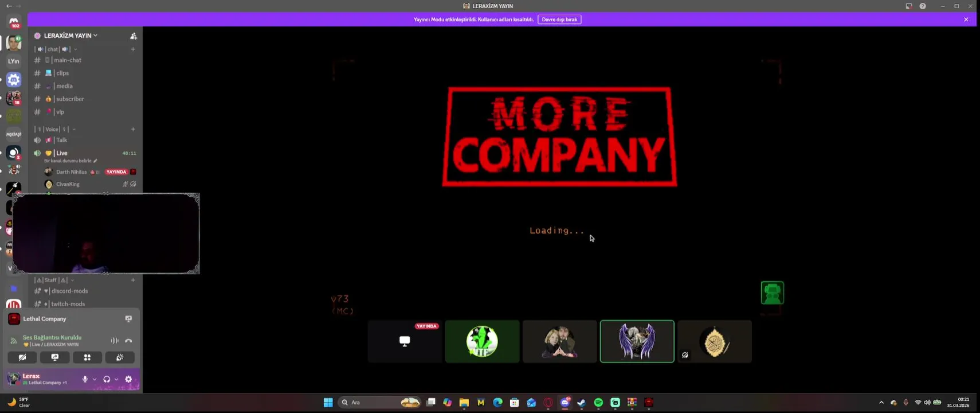This screenshot has height=413, width=980.
Task: Open user settings gear
Action: pyautogui.click(x=128, y=379)
